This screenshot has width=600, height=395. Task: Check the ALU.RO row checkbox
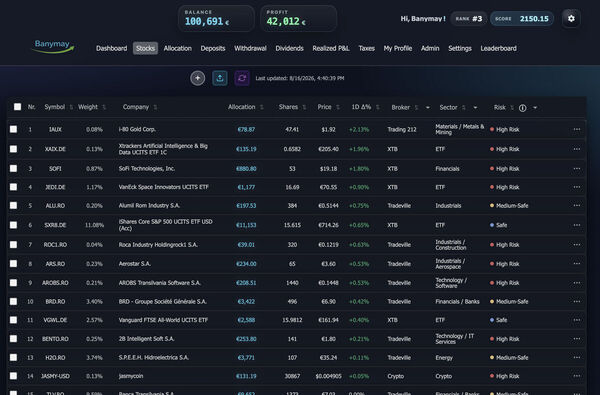click(x=13, y=206)
